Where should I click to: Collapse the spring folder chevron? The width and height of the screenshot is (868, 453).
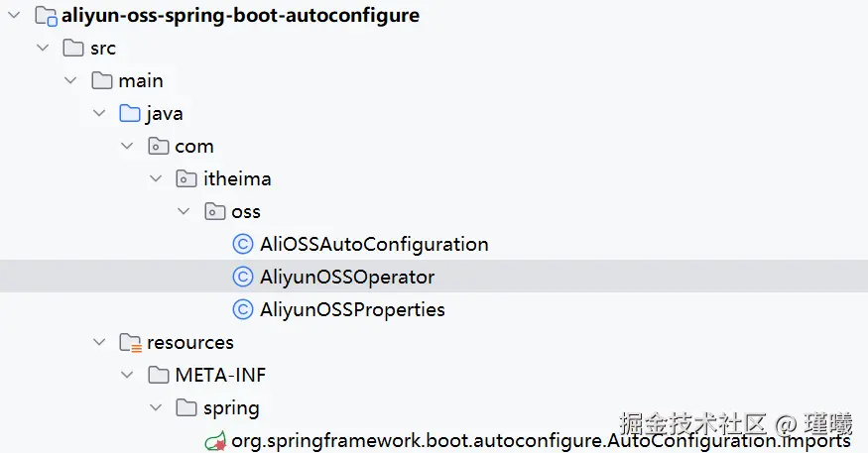coord(156,407)
